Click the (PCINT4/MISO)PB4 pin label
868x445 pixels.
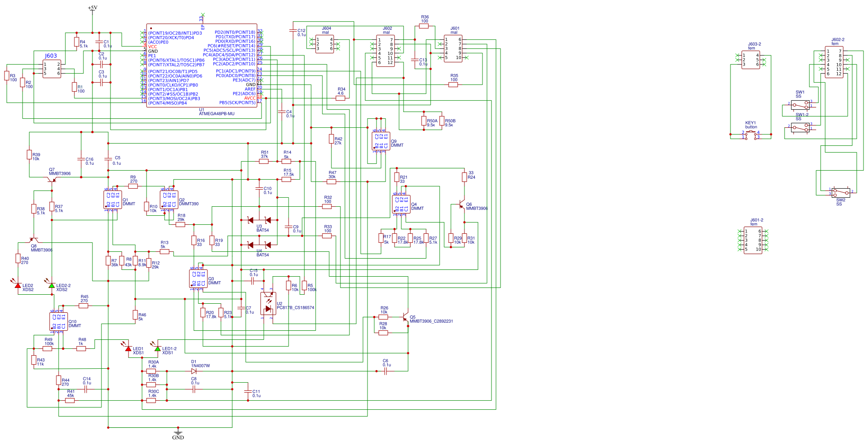[x=168, y=103]
